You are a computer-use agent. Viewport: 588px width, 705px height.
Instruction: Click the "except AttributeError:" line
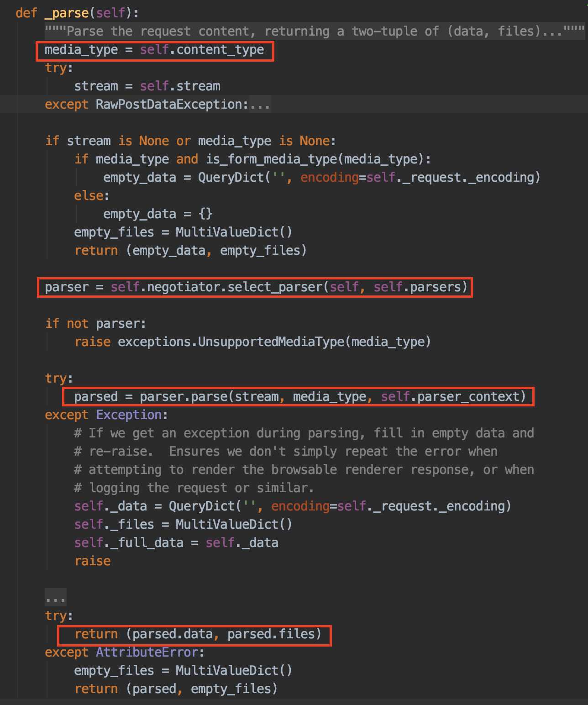click(x=125, y=652)
